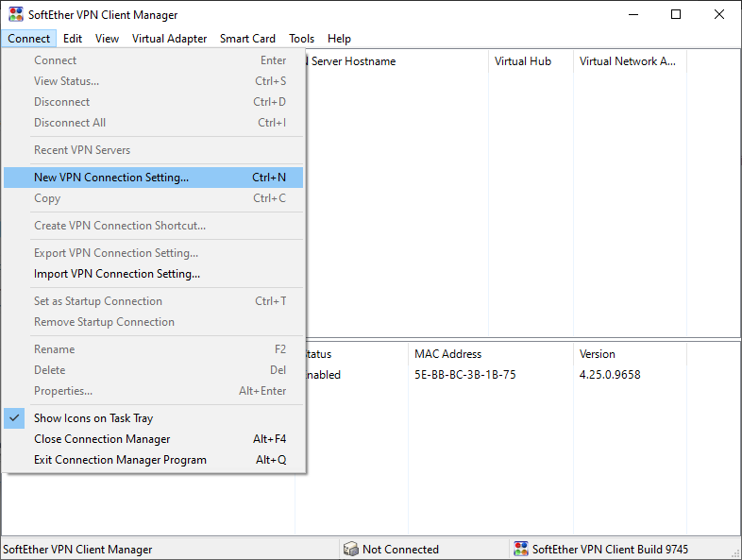The image size is (742, 560).
Task: Click Disconnect All menu entry
Action: 153,123
